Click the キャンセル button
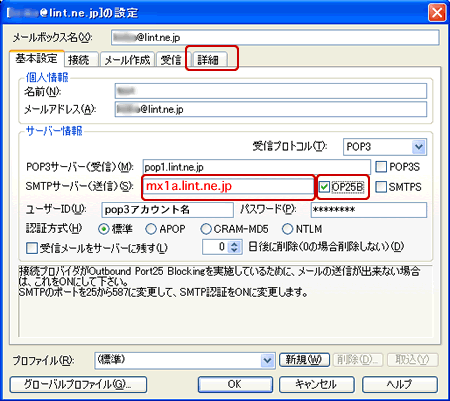 pos(316,384)
